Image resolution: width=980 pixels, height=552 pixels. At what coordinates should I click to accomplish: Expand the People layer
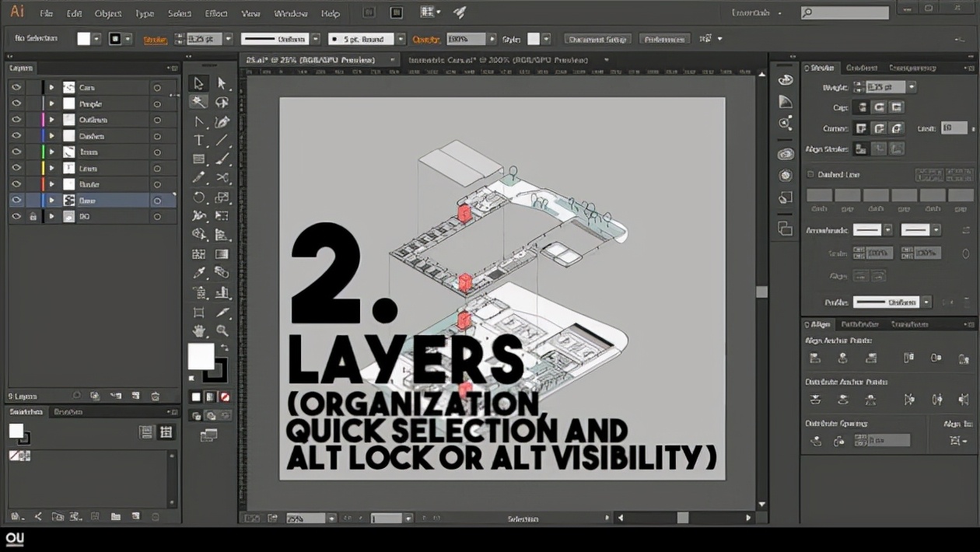[52, 103]
